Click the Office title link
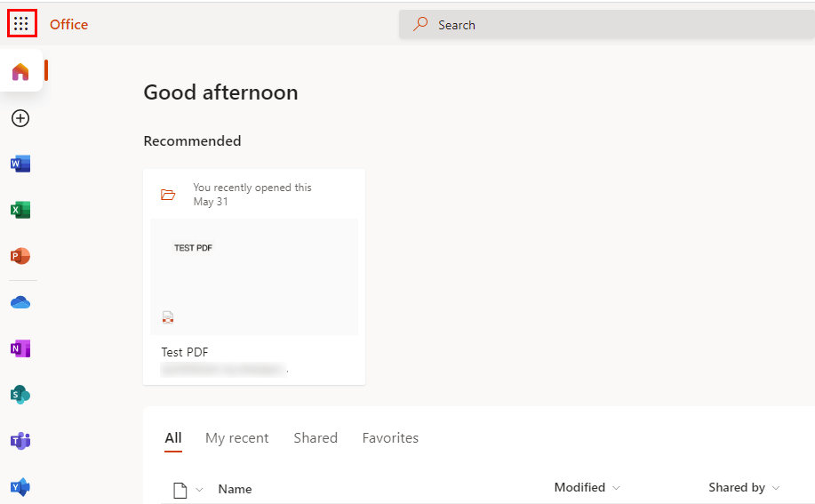 (68, 25)
